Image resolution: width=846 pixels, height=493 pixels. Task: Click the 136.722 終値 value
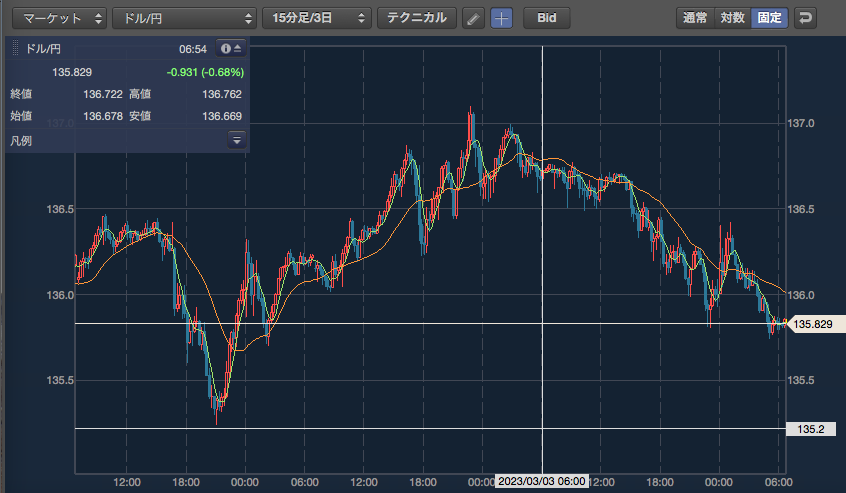coord(103,94)
